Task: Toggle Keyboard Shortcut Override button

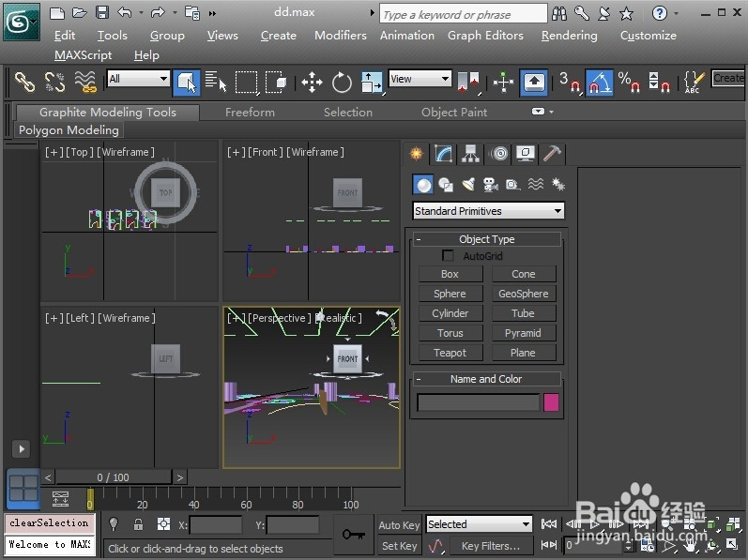Action: tap(534, 83)
